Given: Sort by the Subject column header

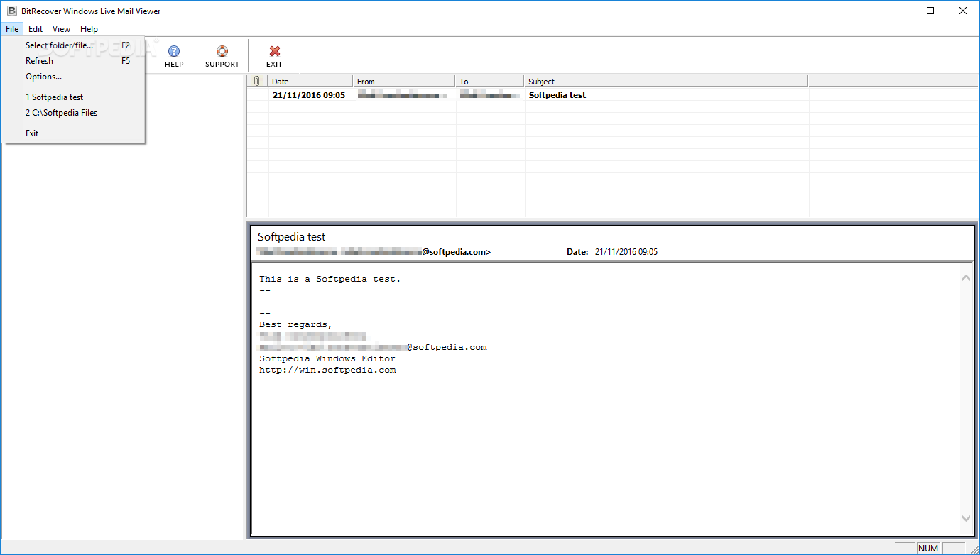Looking at the screenshot, I should point(666,81).
